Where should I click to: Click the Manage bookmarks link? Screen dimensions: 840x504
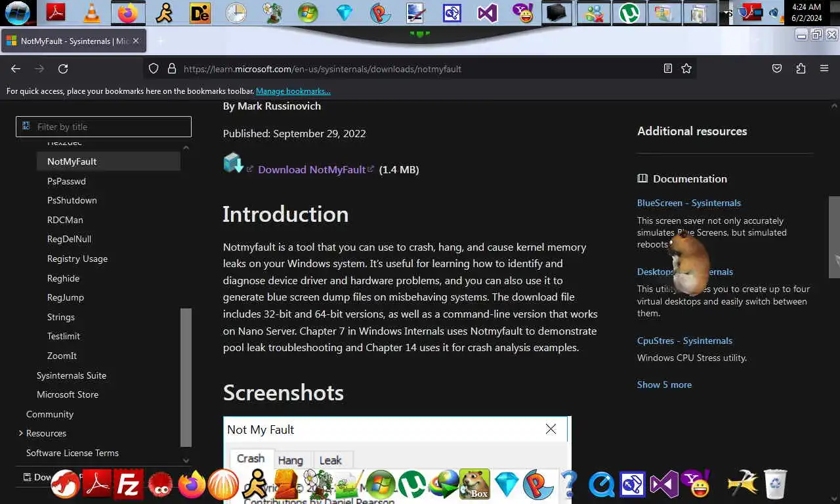click(x=293, y=91)
